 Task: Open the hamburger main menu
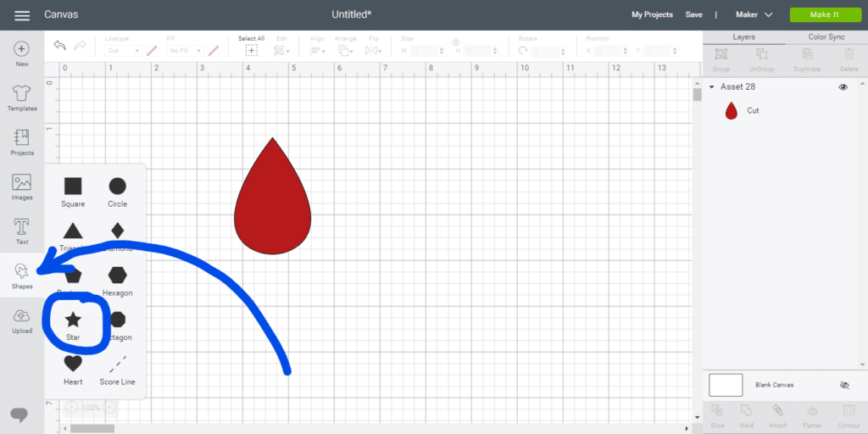click(22, 15)
